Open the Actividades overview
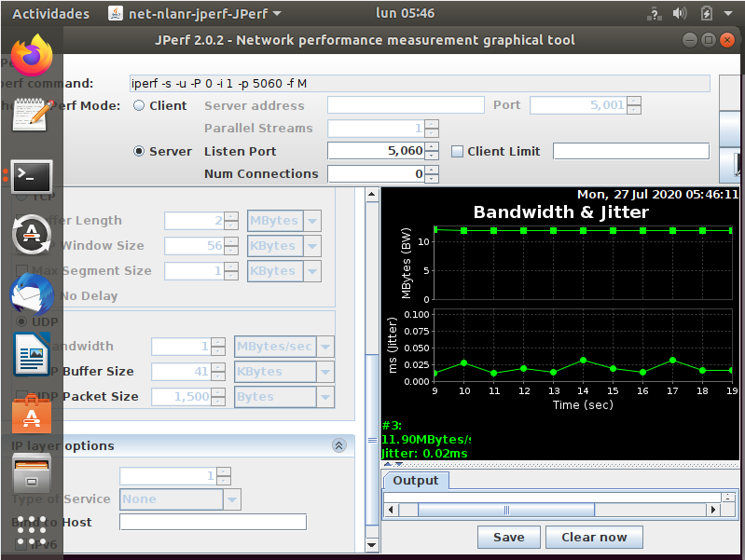745x560 pixels. pyautogui.click(x=50, y=14)
